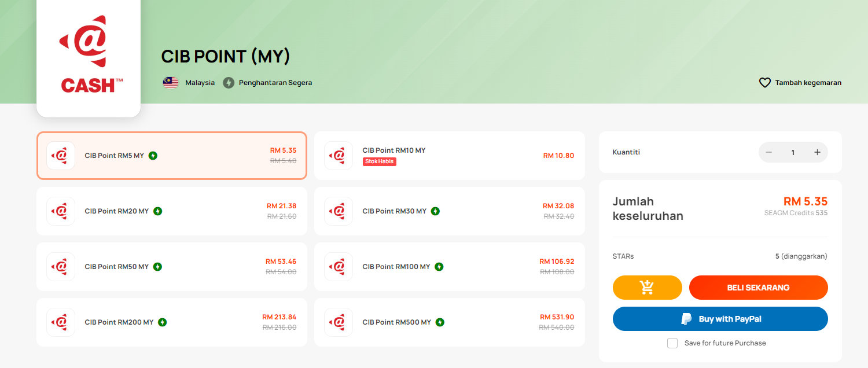Select the CIB Point RM5 MY card

[172, 156]
